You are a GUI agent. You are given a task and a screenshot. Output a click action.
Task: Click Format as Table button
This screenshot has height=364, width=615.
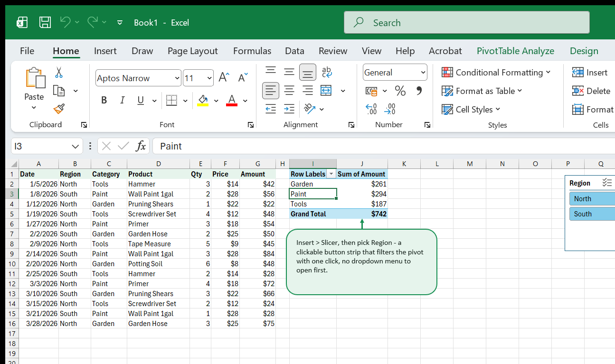coord(482,91)
